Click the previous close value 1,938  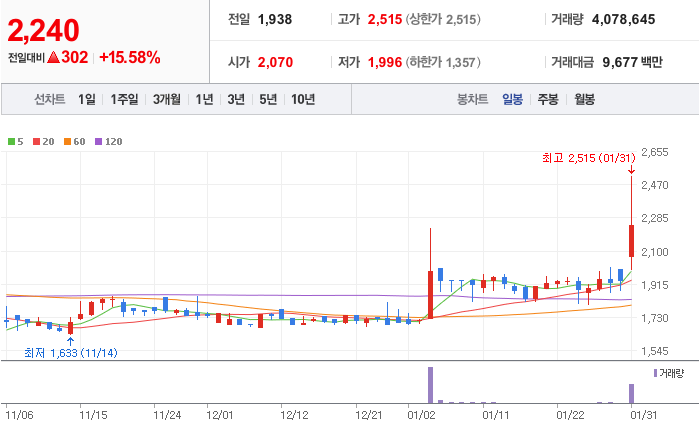pos(275,19)
